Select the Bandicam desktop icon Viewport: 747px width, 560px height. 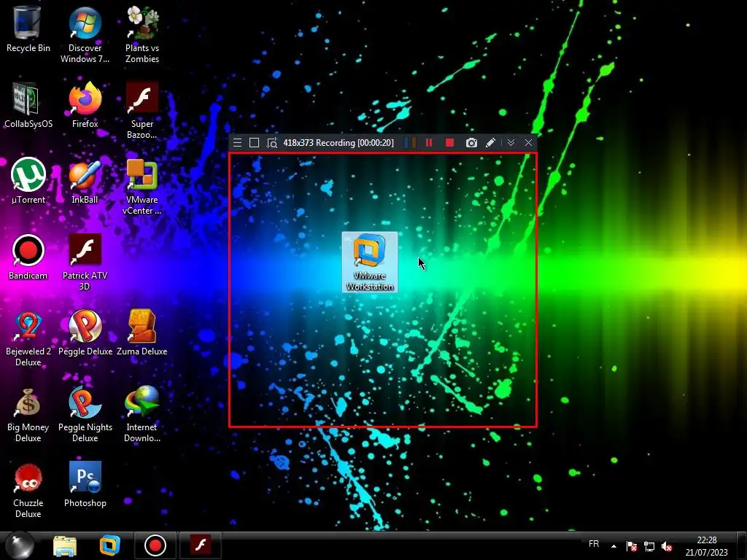28,257
